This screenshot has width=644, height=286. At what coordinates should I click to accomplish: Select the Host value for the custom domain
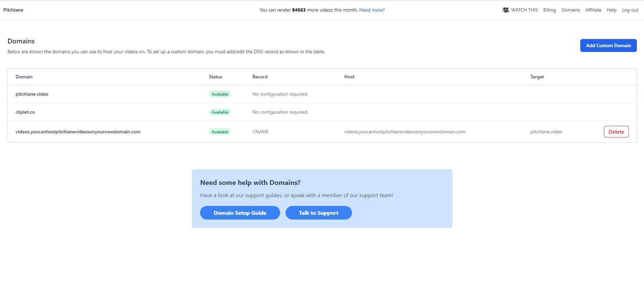tap(405, 132)
